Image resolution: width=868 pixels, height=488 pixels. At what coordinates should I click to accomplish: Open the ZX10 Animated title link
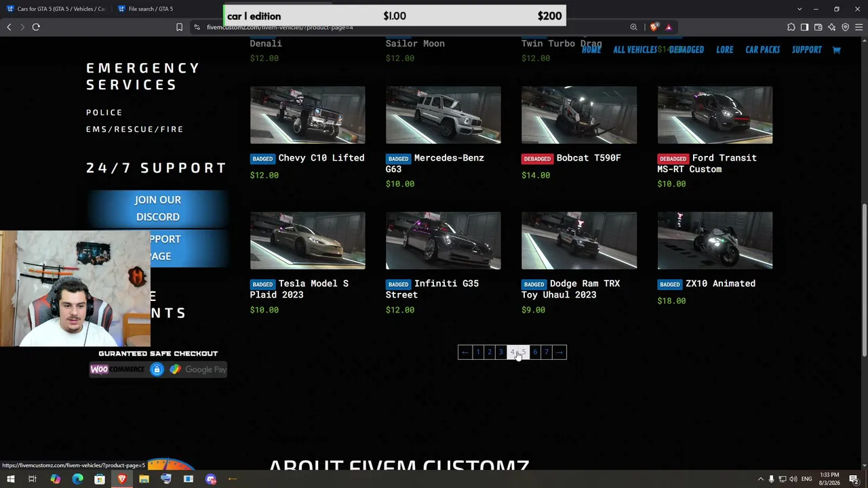(x=720, y=283)
